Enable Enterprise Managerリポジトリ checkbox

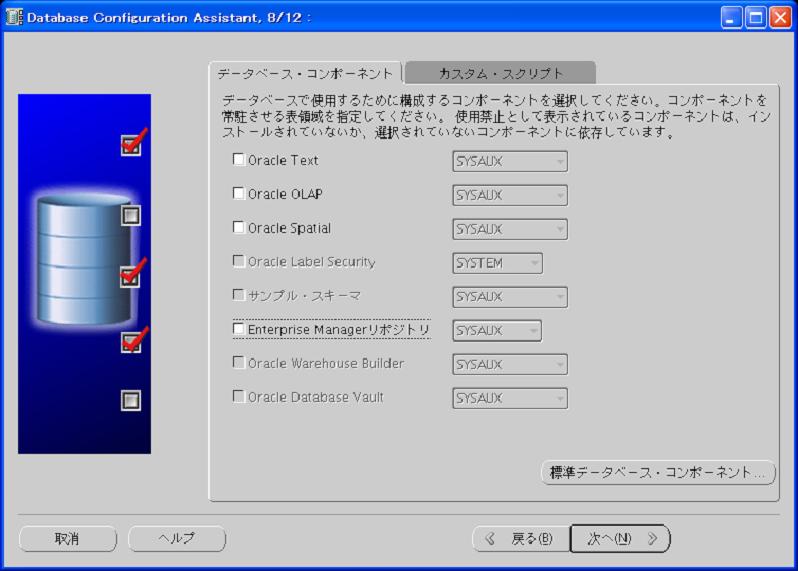[x=238, y=329]
